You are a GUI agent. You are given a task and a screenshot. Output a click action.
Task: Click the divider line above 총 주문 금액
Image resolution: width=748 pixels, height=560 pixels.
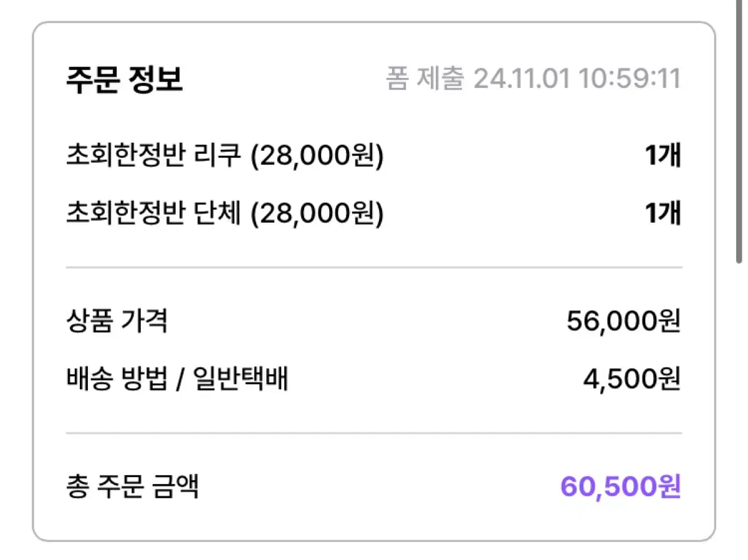374,433
